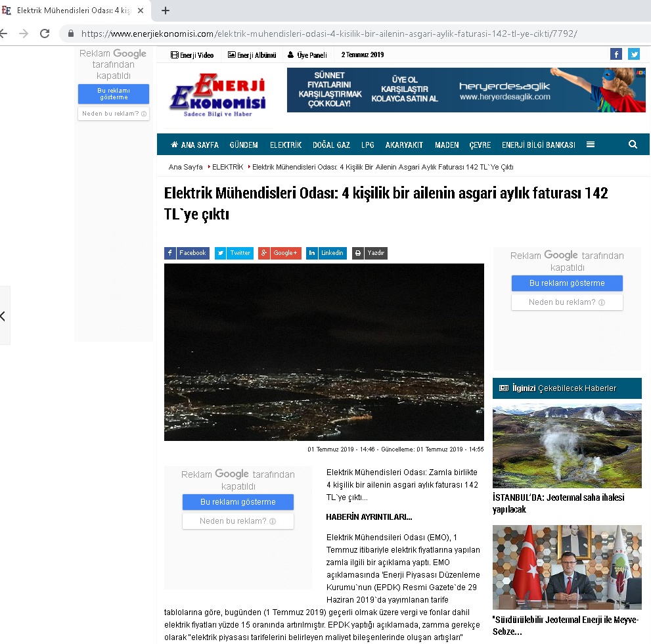Go to ANA SAYFA in navigation
Viewport: 651px width, 644px height.
(194, 145)
